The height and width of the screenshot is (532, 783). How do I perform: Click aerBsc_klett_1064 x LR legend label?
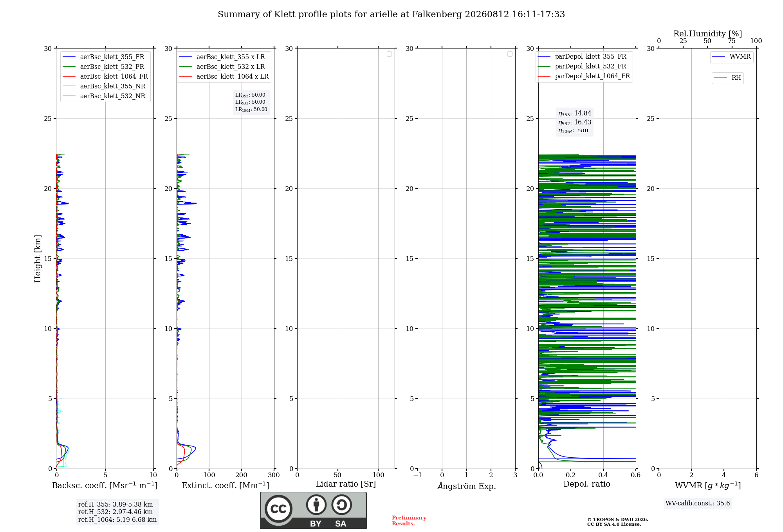[x=233, y=76]
